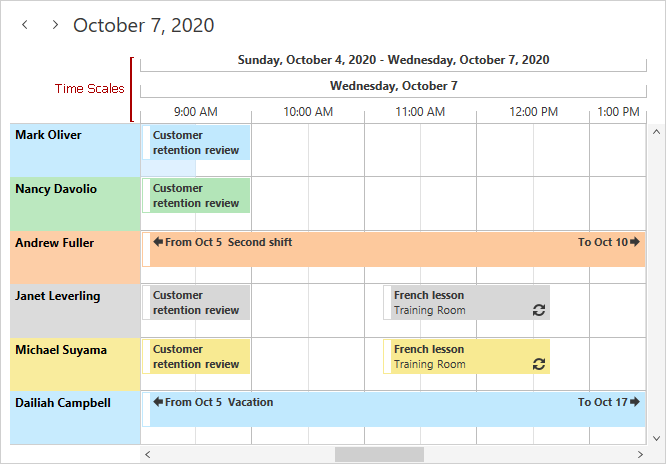Open Janet Leverling's French lesson appointment
Screen dimensions: 666x464
click(x=466, y=303)
